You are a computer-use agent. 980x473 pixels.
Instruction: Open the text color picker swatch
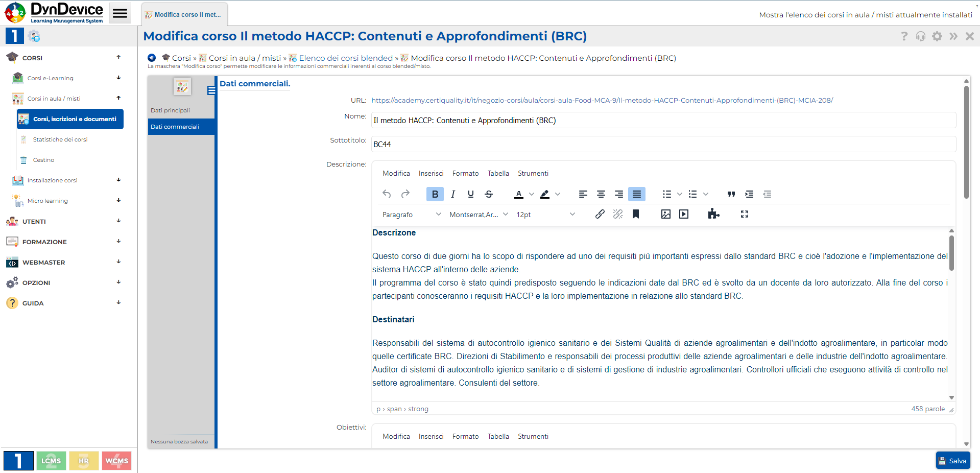tap(518, 194)
